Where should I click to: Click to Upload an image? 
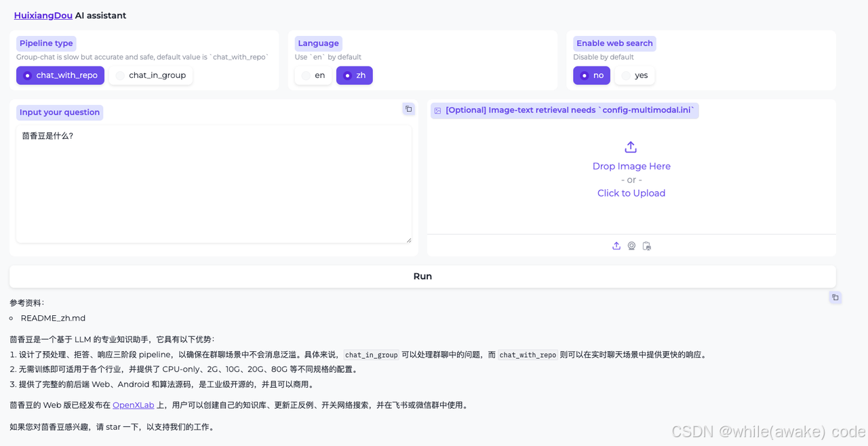[631, 193]
